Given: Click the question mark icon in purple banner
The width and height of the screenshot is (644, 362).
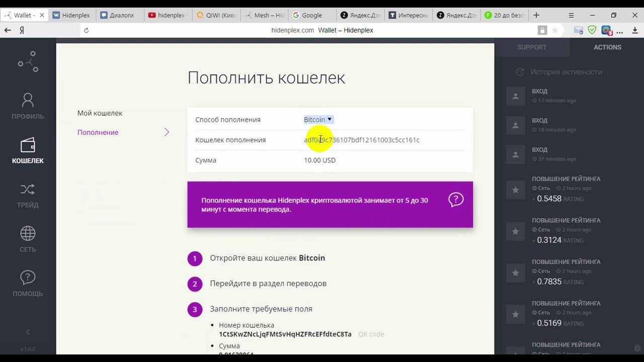Looking at the screenshot, I should pyautogui.click(x=456, y=200).
